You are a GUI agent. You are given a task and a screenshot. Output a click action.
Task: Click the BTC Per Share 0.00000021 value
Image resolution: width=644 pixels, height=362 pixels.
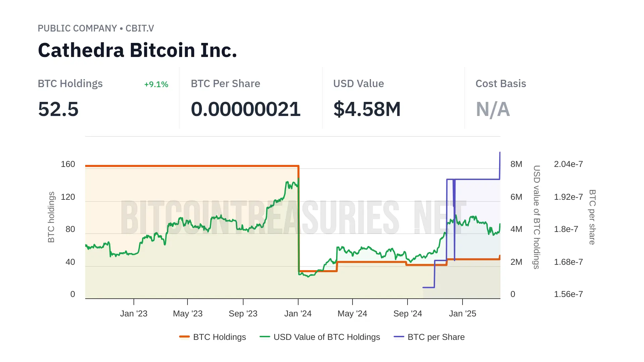(246, 109)
